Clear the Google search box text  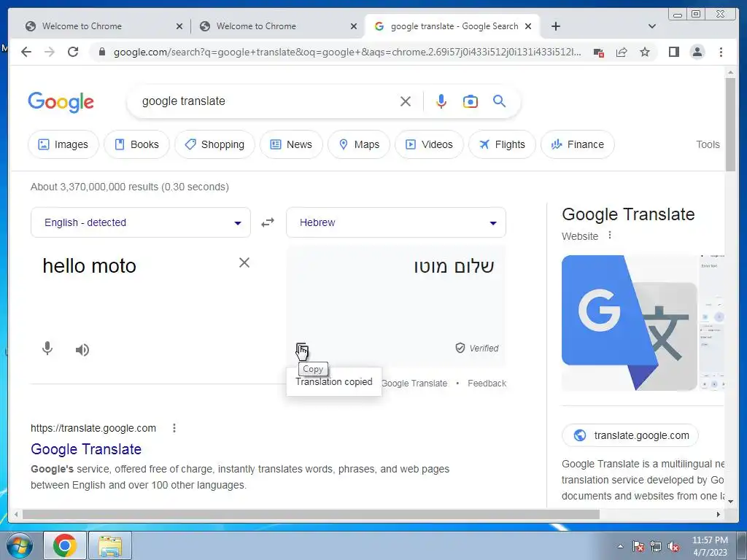coord(406,101)
